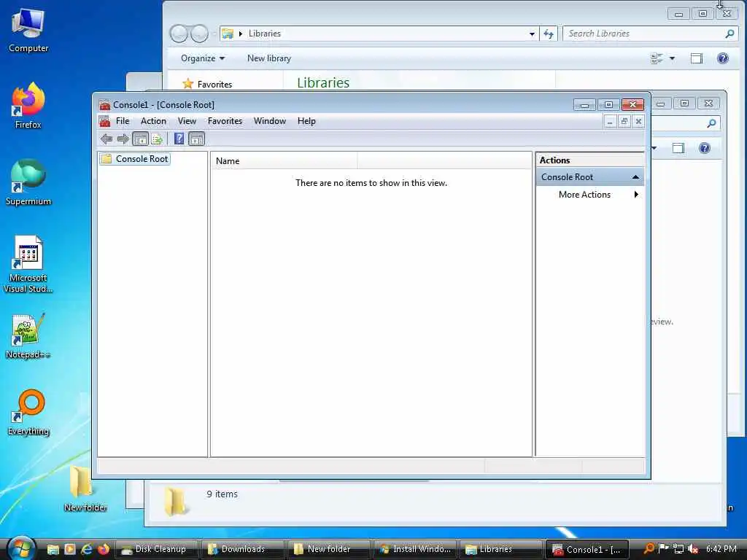747x560 pixels.
Task: Open Firefox desktop shortcut
Action: click(x=28, y=106)
